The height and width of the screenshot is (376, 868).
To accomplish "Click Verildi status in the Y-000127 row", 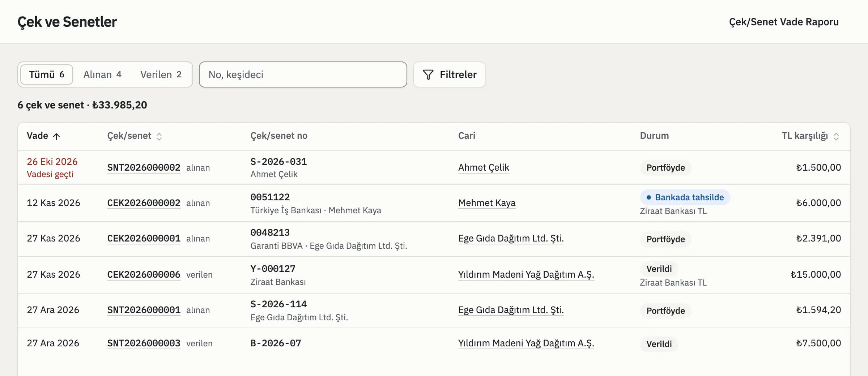I will (x=659, y=269).
